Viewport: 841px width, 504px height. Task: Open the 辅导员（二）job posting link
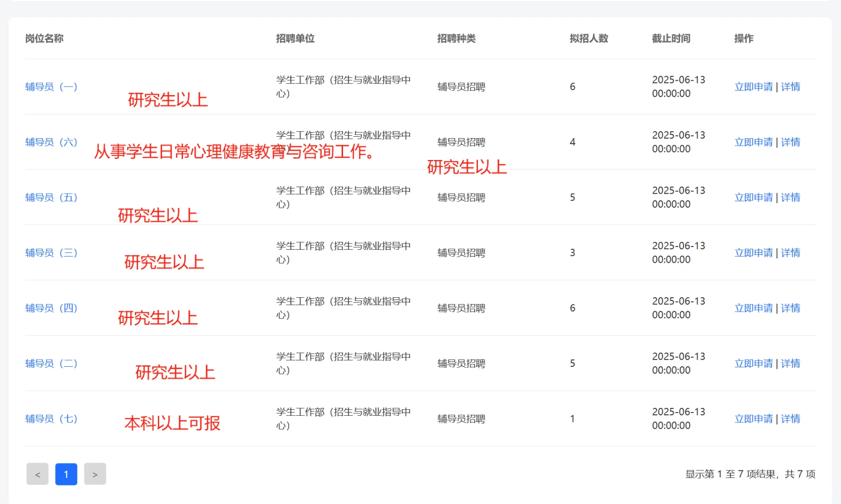(x=51, y=363)
